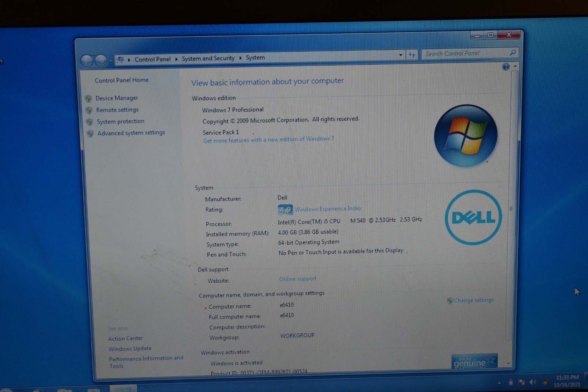Image resolution: width=588 pixels, height=392 pixels.
Task: Open Advanced system settings
Action: pos(131,133)
